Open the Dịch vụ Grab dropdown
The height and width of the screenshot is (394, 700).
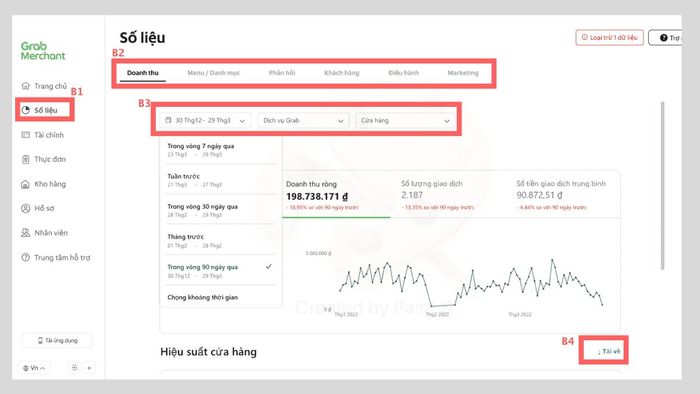point(303,120)
